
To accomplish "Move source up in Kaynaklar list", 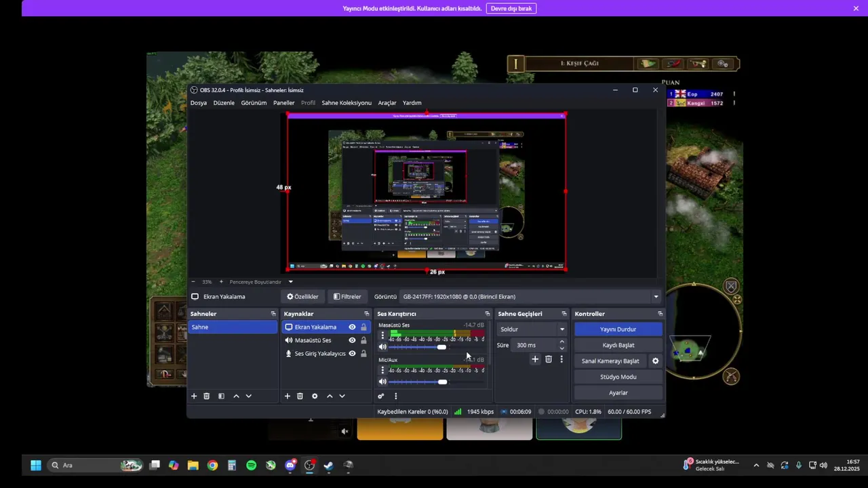I will 330,396.
